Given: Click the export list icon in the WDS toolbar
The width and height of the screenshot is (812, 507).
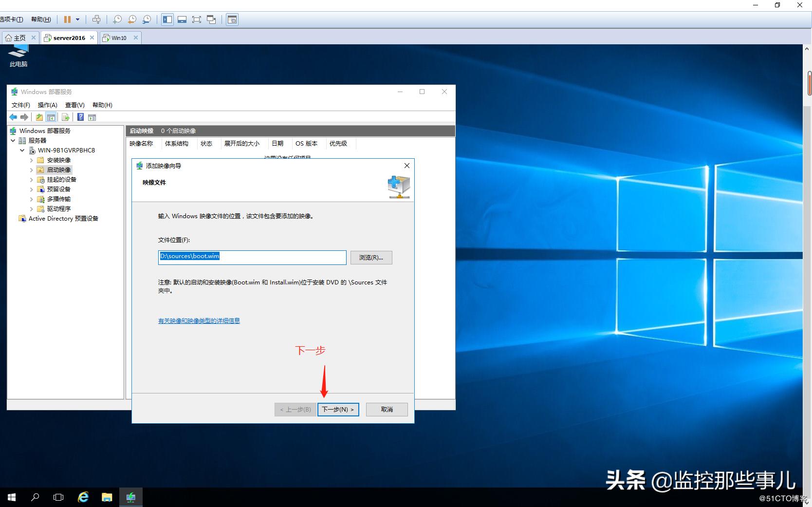Looking at the screenshot, I should click(66, 117).
